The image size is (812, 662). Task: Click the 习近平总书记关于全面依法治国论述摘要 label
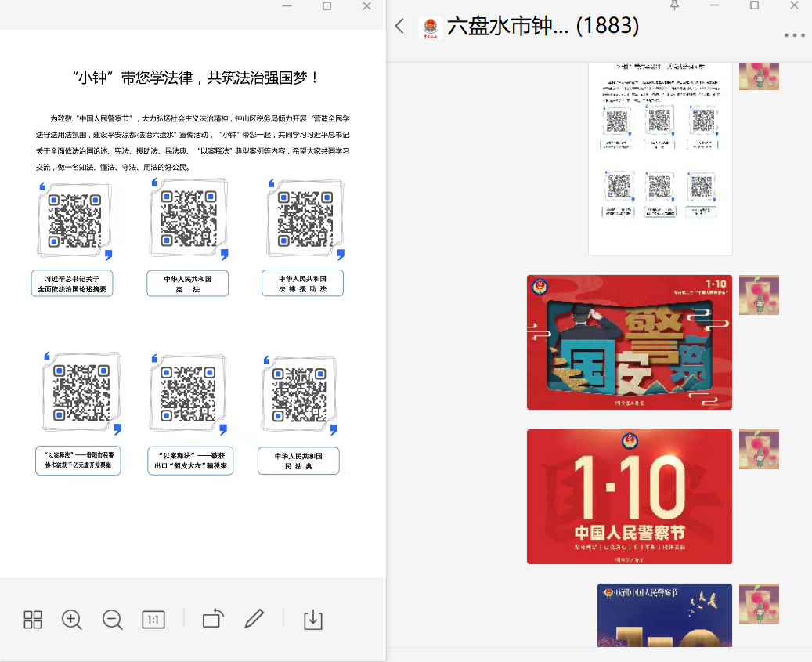coord(72,284)
